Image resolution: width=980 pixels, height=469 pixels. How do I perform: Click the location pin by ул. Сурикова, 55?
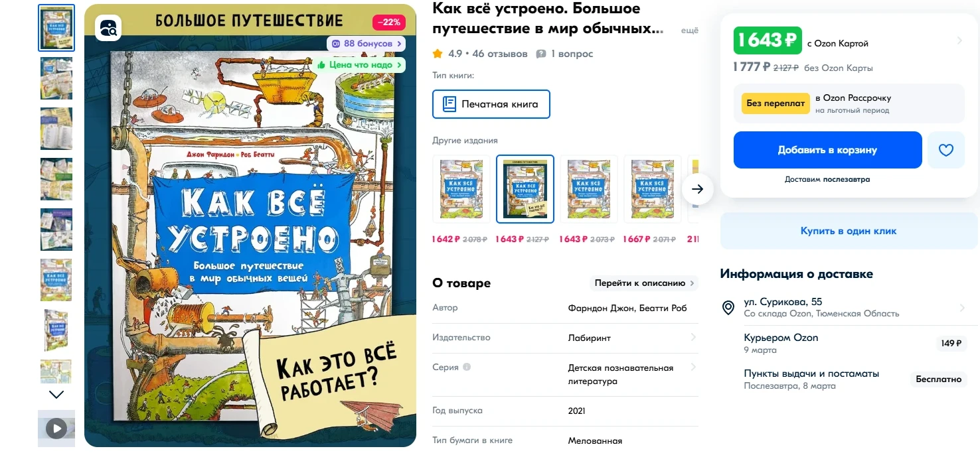[728, 308]
